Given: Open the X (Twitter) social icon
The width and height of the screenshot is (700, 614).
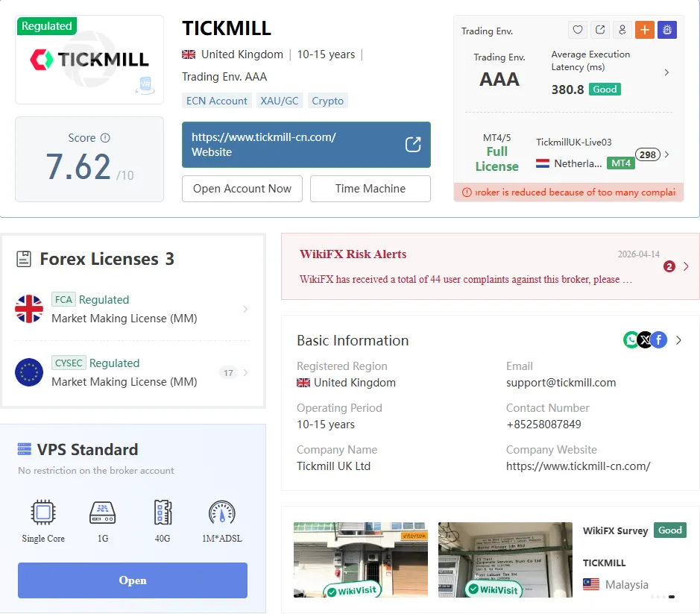Looking at the screenshot, I should coord(645,340).
